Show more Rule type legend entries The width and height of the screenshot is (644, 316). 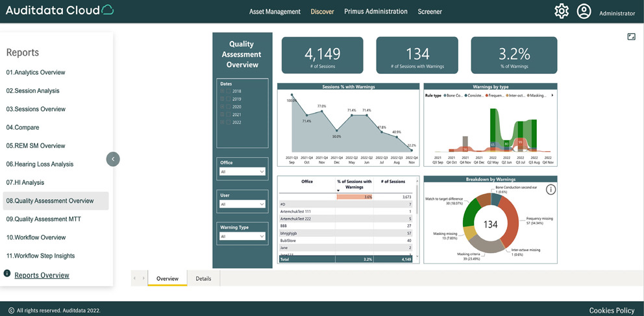(x=552, y=95)
